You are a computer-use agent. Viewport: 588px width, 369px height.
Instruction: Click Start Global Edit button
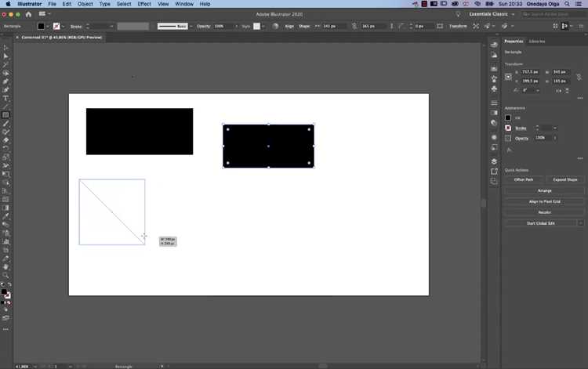point(540,223)
